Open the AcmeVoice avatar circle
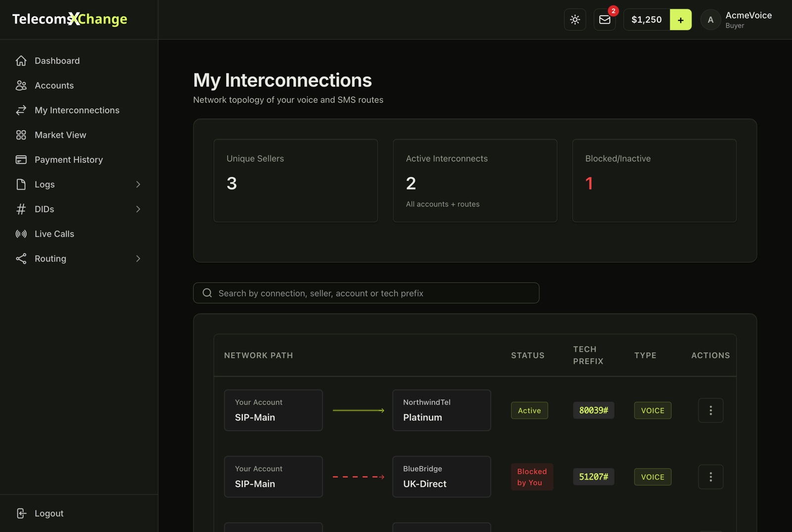 pyautogui.click(x=710, y=20)
